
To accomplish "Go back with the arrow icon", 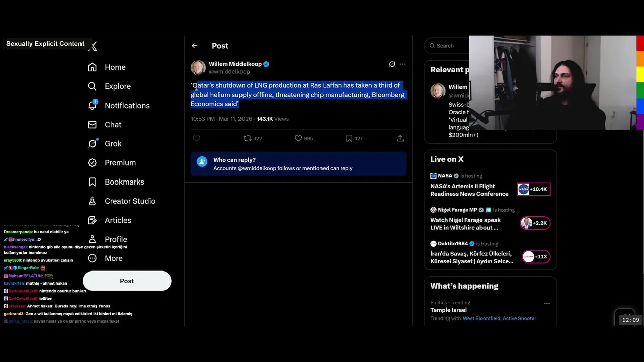I will point(195,46).
